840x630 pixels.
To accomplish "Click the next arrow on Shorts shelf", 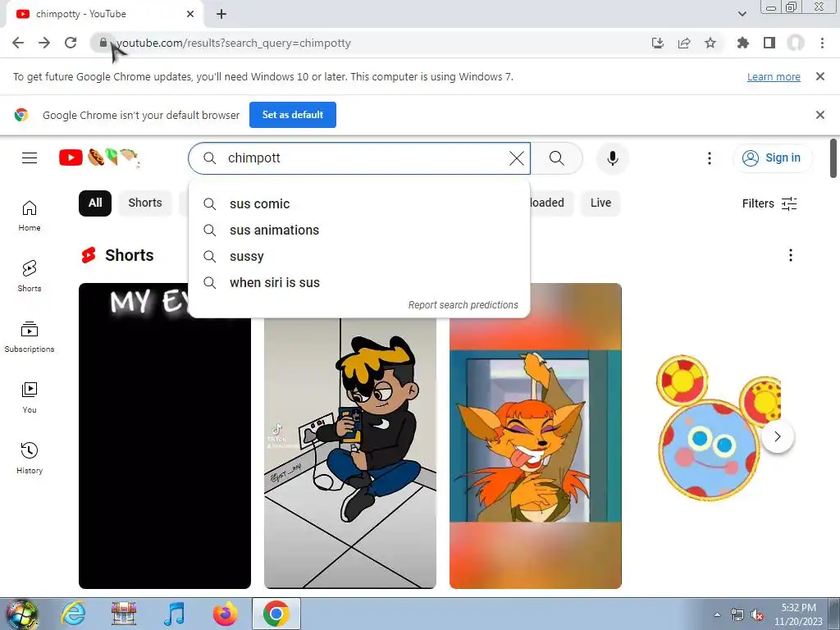I will point(778,436).
